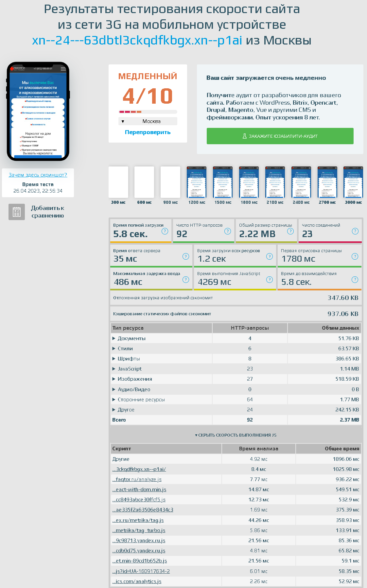Viewport: 367px width, 588px height.
Task: Click the 347.60 KB lazy-load savings value
Action: [x=343, y=298]
